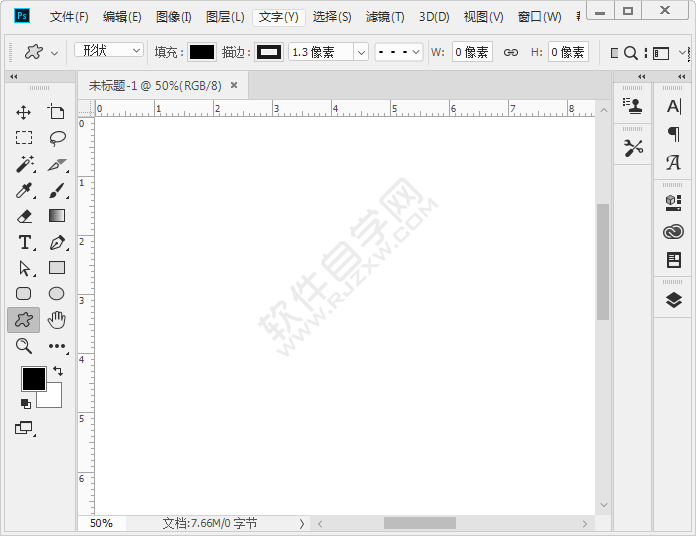Open the 窗口(W) menu

pyautogui.click(x=539, y=17)
